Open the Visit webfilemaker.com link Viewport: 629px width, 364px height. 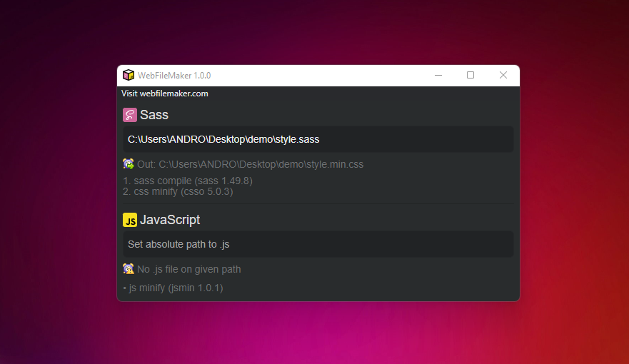click(165, 93)
